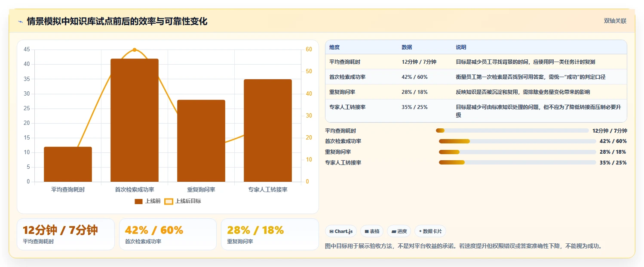Click 首次检索成功率 x-axis label
The height and width of the screenshot is (267, 644).
[135, 189]
